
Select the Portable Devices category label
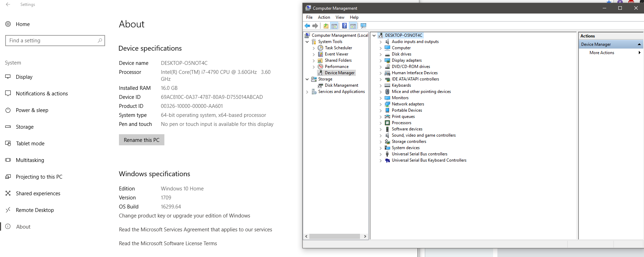click(407, 110)
